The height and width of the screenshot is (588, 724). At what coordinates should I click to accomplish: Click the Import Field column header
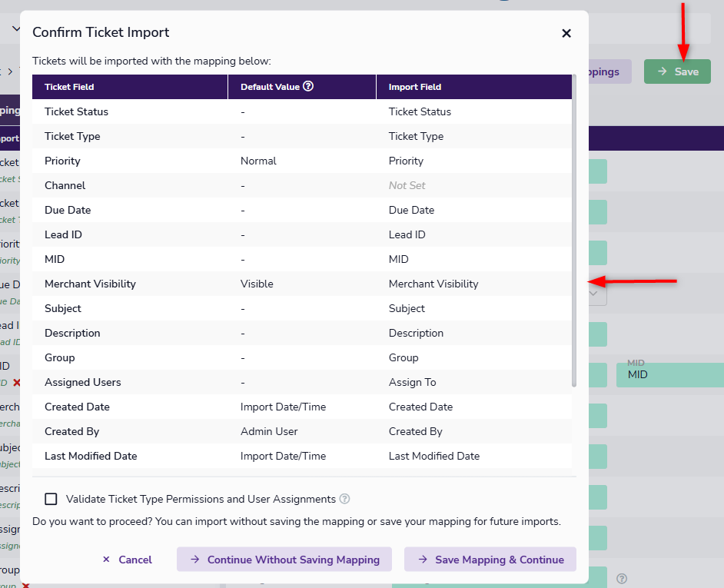[x=415, y=87]
